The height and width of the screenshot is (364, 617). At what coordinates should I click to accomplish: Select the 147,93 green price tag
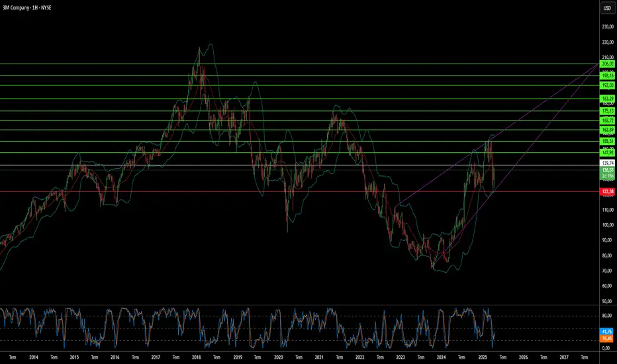(608, 153)
